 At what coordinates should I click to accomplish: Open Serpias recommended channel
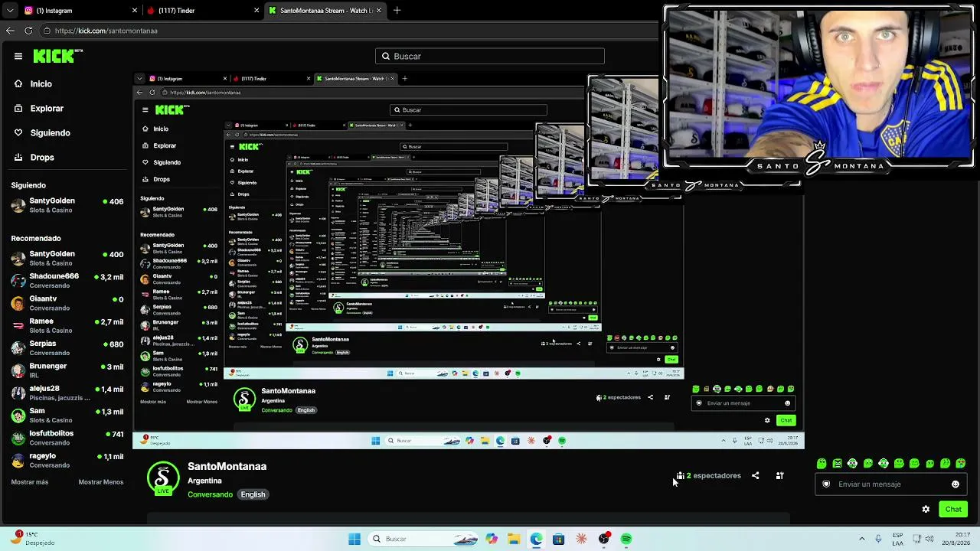[x=67, y=348]
